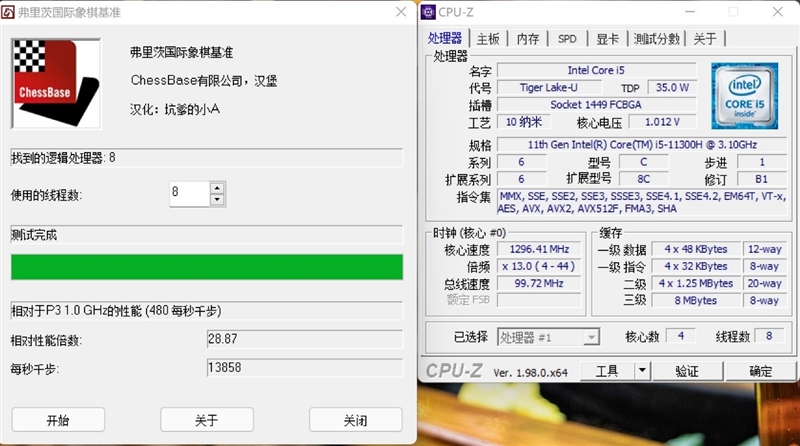This screenshot has width=800, height=446.
Task: Click the Socket 1449 FCBGA field
Action: point(596,105)
